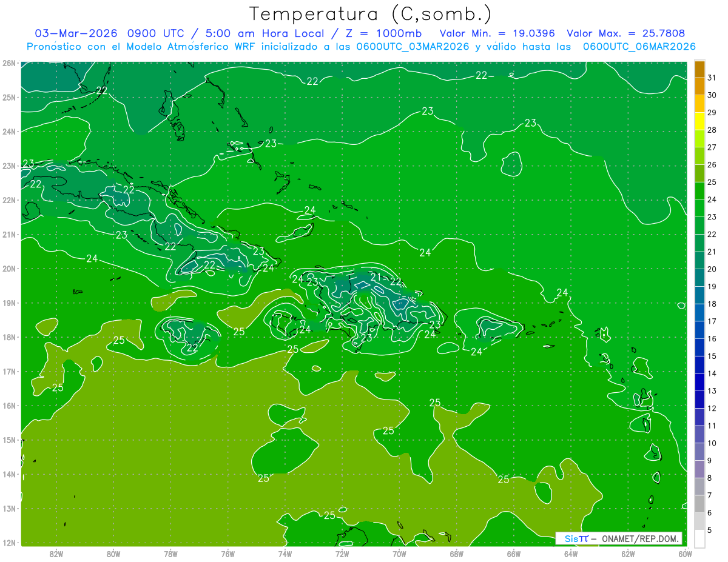Pick the teal swatch between 19 and 20
Screen dimensions: 728x562
pyautogui.click(x=699, y=278)
